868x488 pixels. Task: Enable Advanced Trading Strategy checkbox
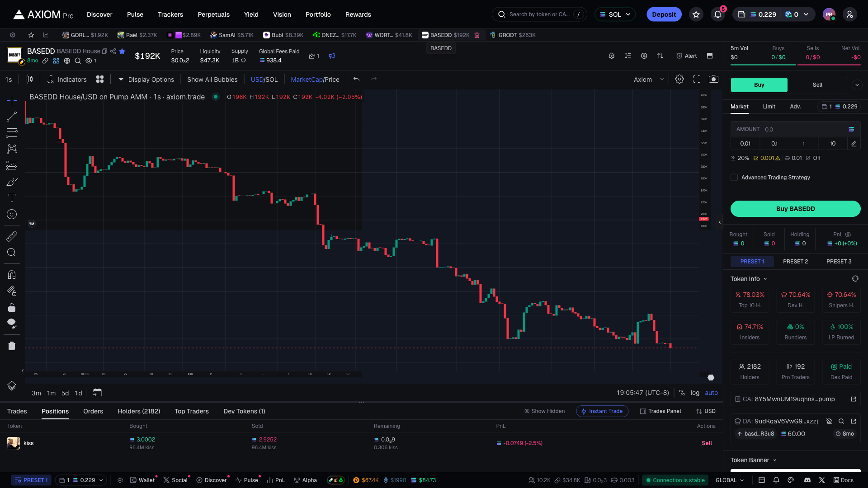(734, 178)
